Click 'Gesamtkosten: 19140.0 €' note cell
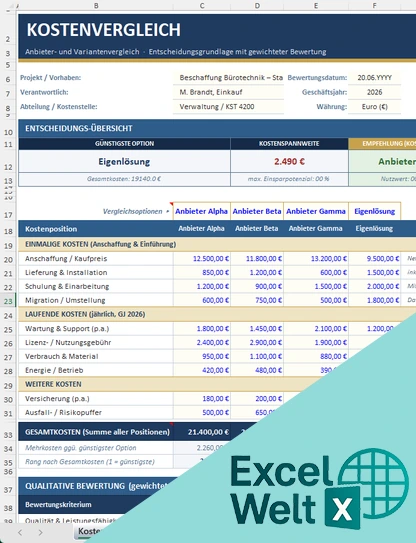Screen dimensions: 416x543 (x=124, y=179)
